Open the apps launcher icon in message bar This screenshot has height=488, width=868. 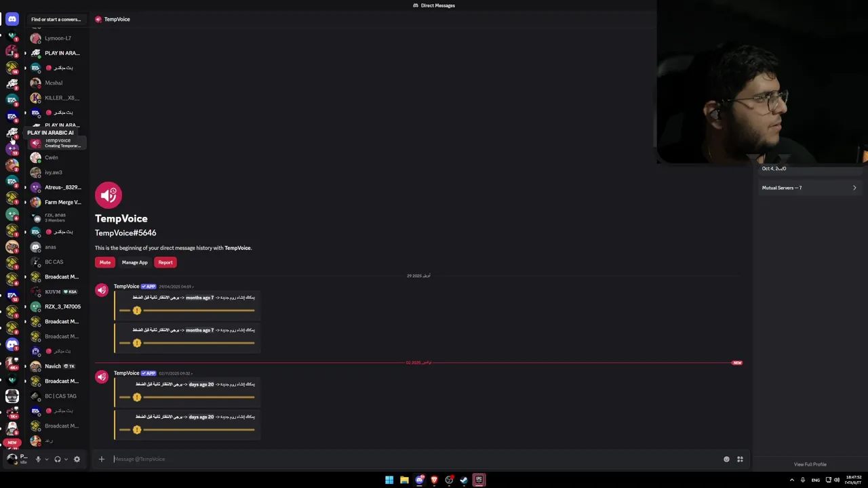(740, 459)
